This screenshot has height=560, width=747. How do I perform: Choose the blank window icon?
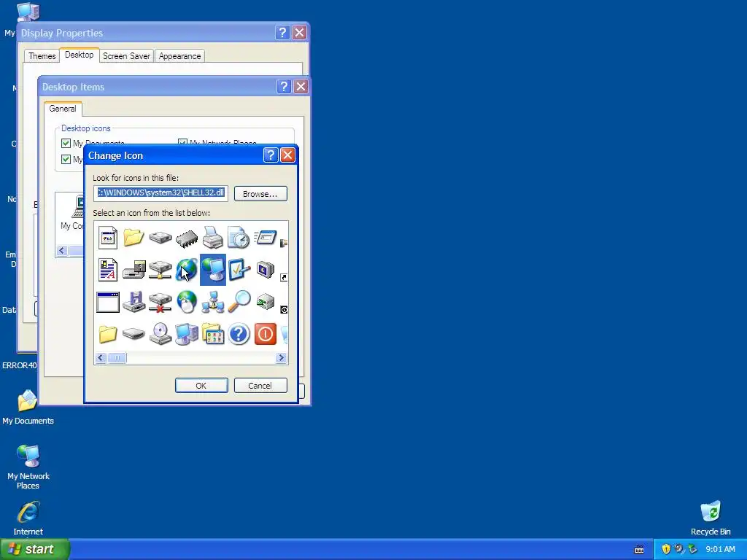108,302
